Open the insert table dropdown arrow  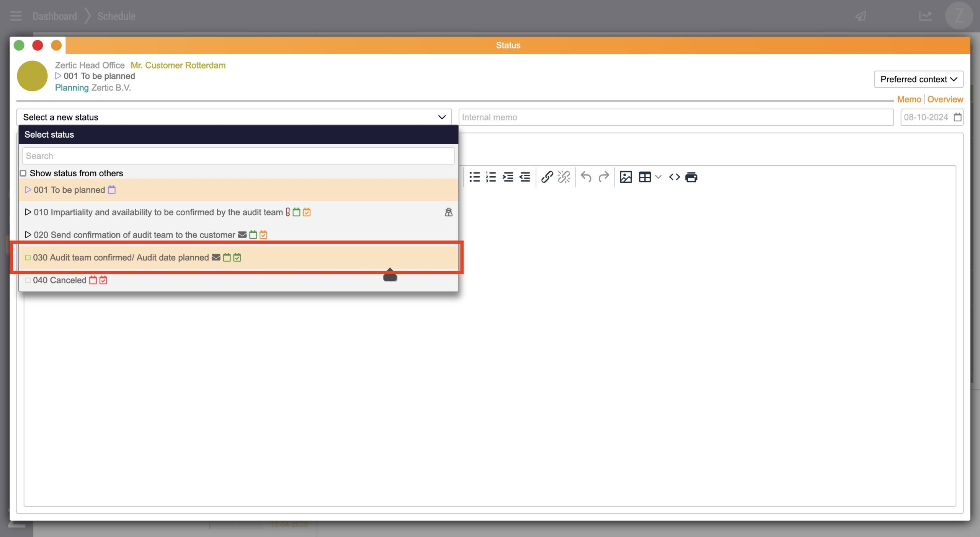(x=658, y=177)
